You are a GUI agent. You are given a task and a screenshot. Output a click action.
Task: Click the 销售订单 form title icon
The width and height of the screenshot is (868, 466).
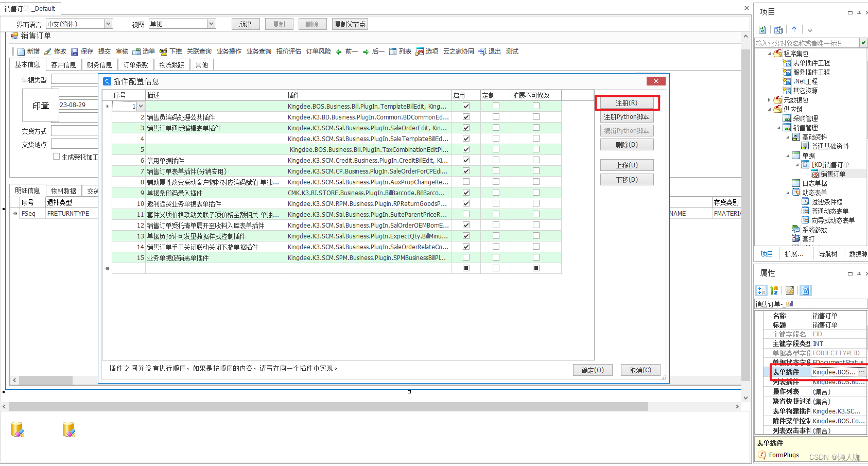[x=14, y=36]
